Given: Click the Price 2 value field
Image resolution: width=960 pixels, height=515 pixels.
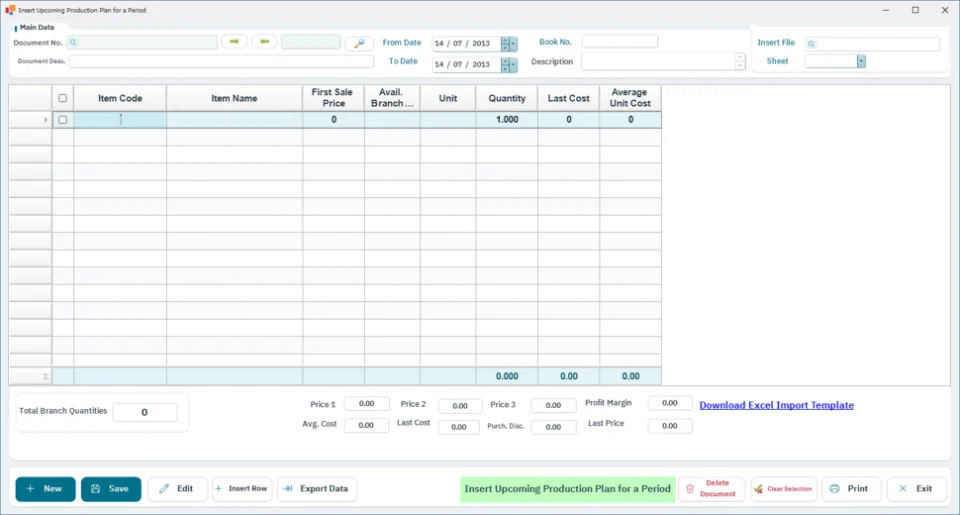Looking at the screenshot, I should click(x=460, y=406).
